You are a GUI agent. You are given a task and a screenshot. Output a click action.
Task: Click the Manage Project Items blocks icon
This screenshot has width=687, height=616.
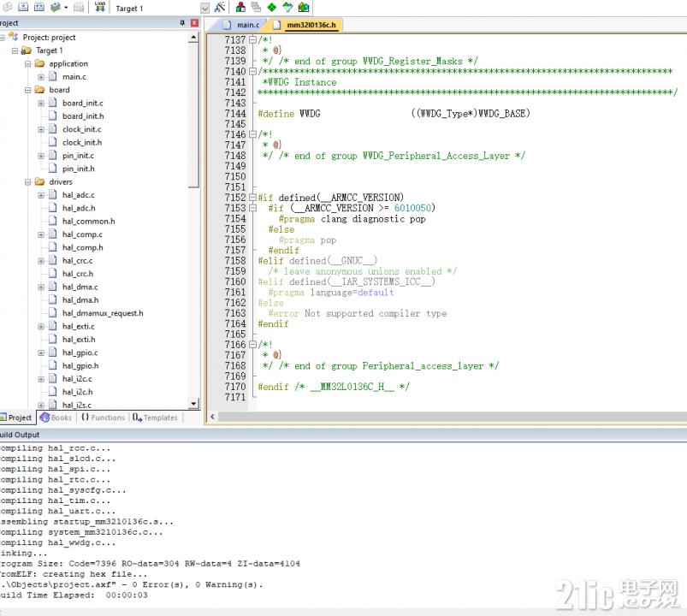pos(240,7)
